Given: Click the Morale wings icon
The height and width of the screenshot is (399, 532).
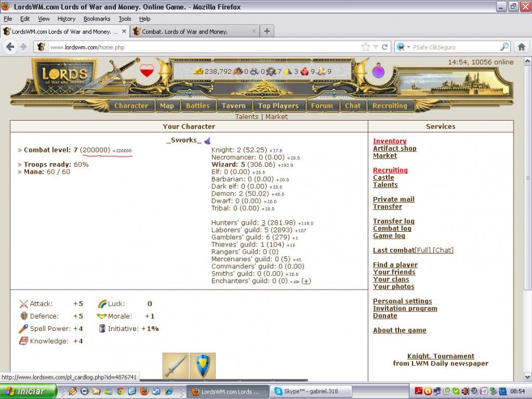Looking at the screenshot, I should (102, 316).
